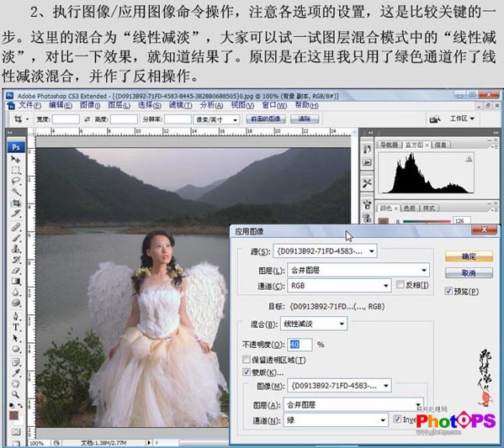The height and width of the screenshot is (448, 504).
Task: Select the Healing Brush tool
Action: [15, 227]
